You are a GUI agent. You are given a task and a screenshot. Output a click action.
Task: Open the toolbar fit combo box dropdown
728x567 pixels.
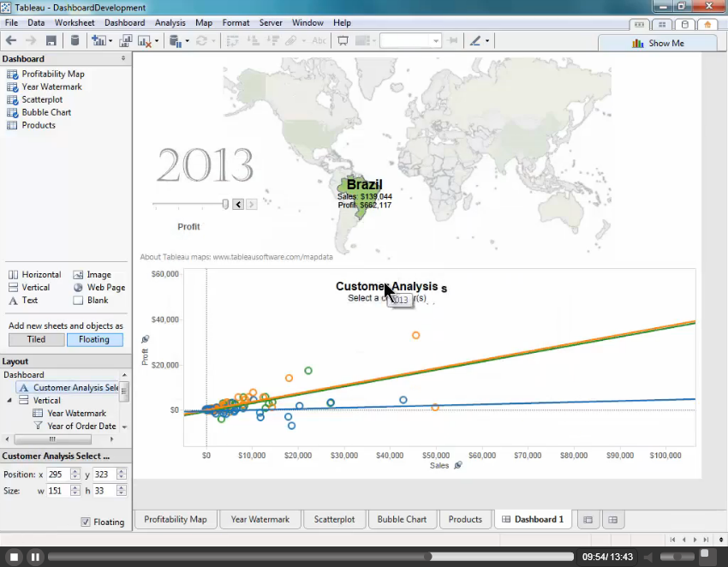point(435,40)
